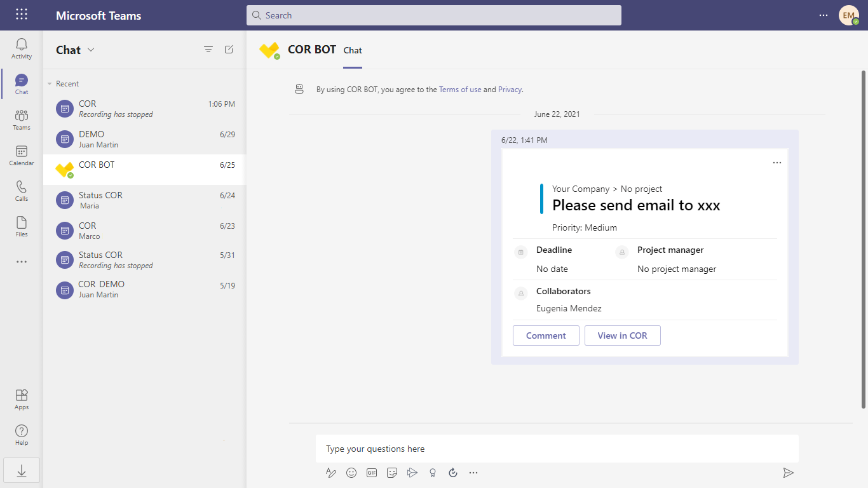Screen dimensions: 868x488
Task: Switch to the Chat tab of COR BOT
Action: click(x=353, y=50)
